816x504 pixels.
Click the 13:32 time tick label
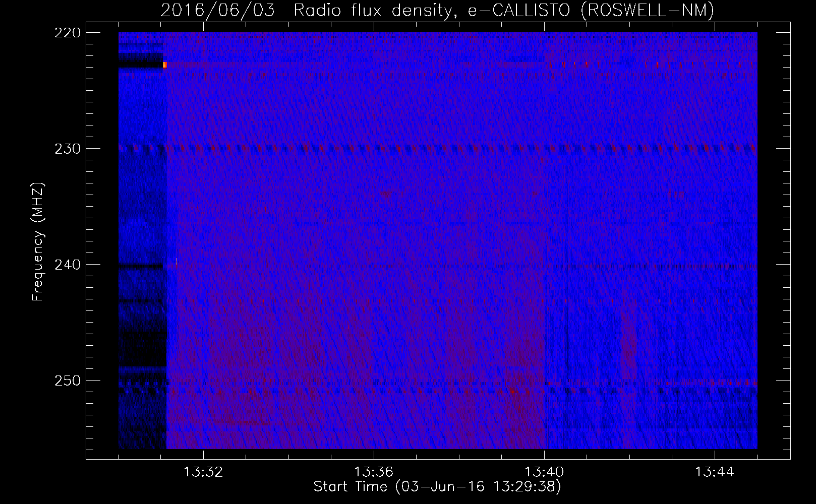click(203, 472)
